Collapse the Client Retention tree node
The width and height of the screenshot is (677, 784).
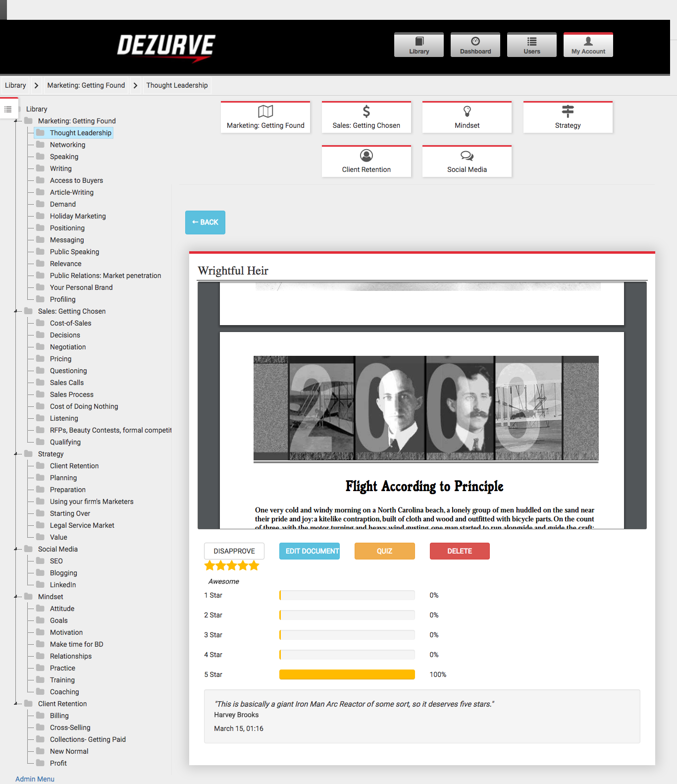16,704
